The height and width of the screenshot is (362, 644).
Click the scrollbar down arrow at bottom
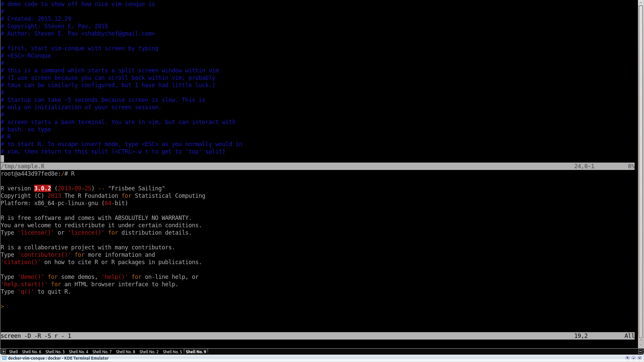(x=641, y=345)
